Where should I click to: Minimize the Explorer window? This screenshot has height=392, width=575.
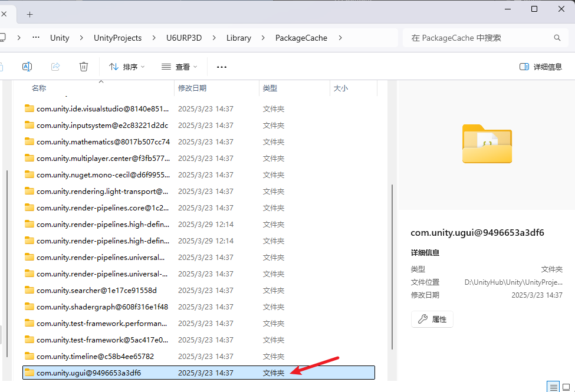[508, 9]
